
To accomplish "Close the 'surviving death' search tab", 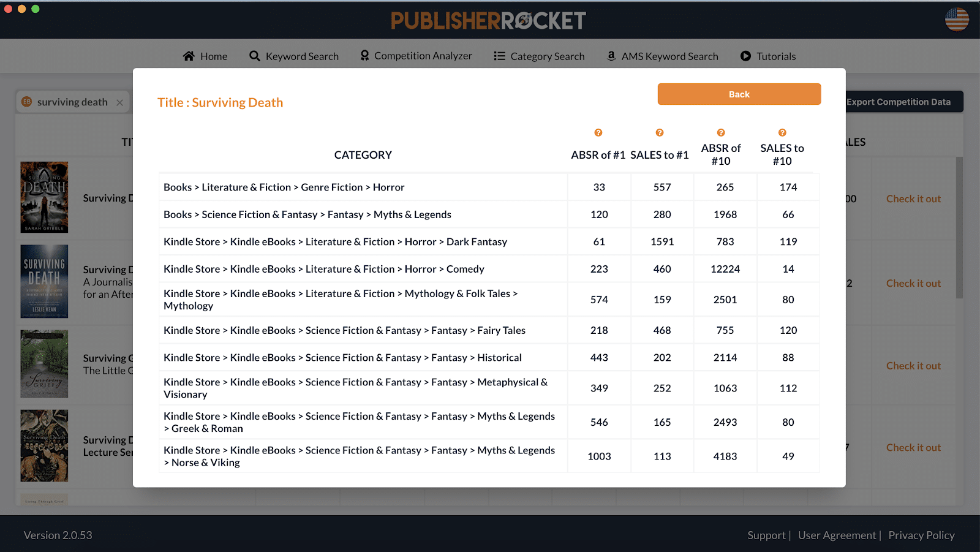I will tap(120, 103).
